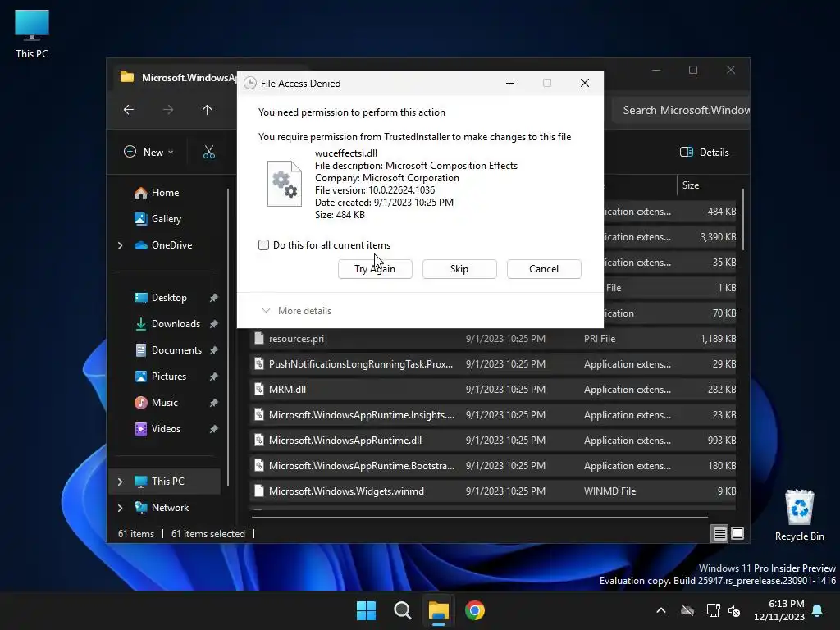Click the Skip button
Viewport: 840px width, 630px height.
(x=459, y=269)
